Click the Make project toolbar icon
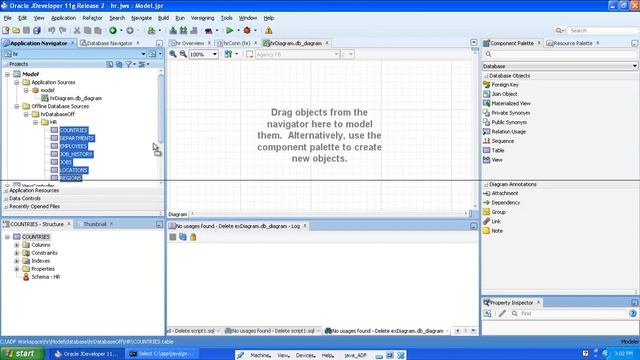This screenshot has height=360, width=640. pos(173,31)
